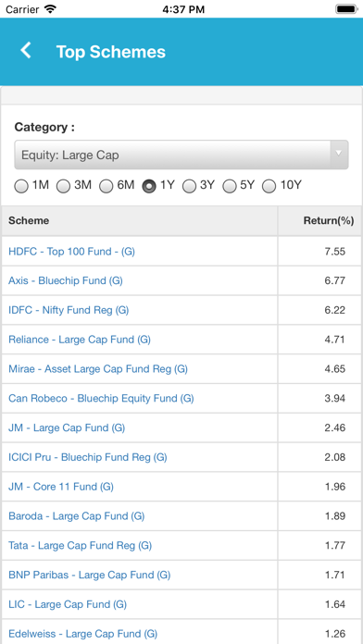Select the 10Y period radio button
363x644 pixels.
269,187
